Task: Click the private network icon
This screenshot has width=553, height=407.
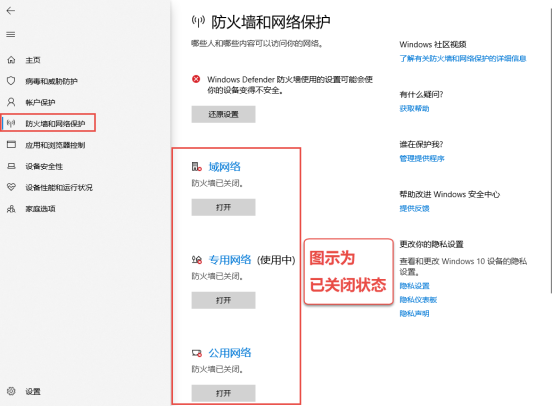Action: 197,260
